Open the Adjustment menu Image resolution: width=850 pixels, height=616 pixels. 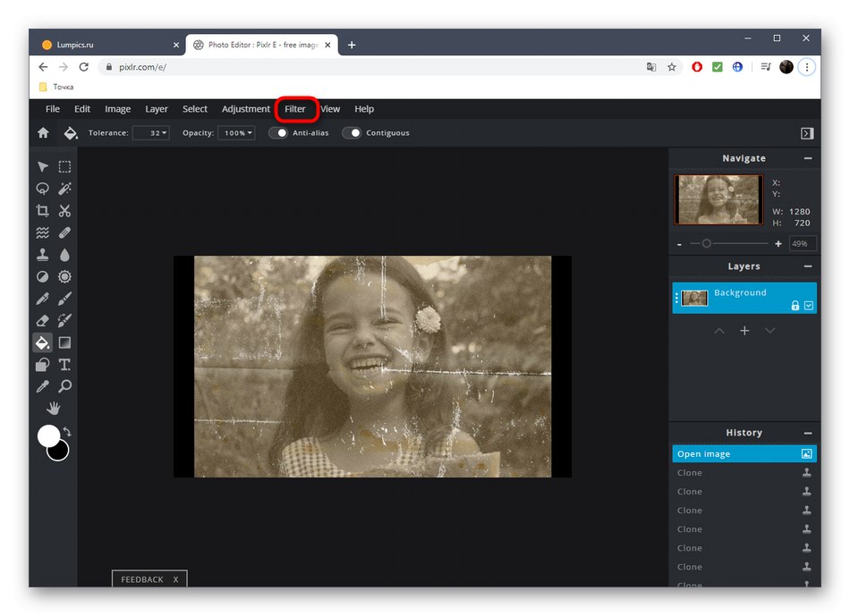(x=245, y=109)
